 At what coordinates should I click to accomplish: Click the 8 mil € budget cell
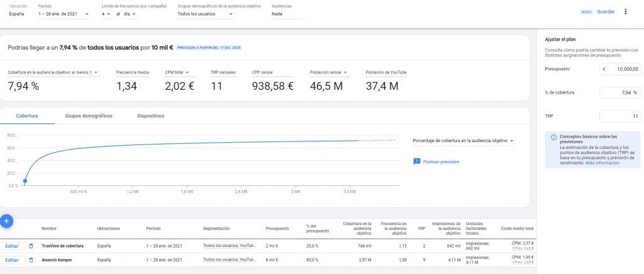272,260
